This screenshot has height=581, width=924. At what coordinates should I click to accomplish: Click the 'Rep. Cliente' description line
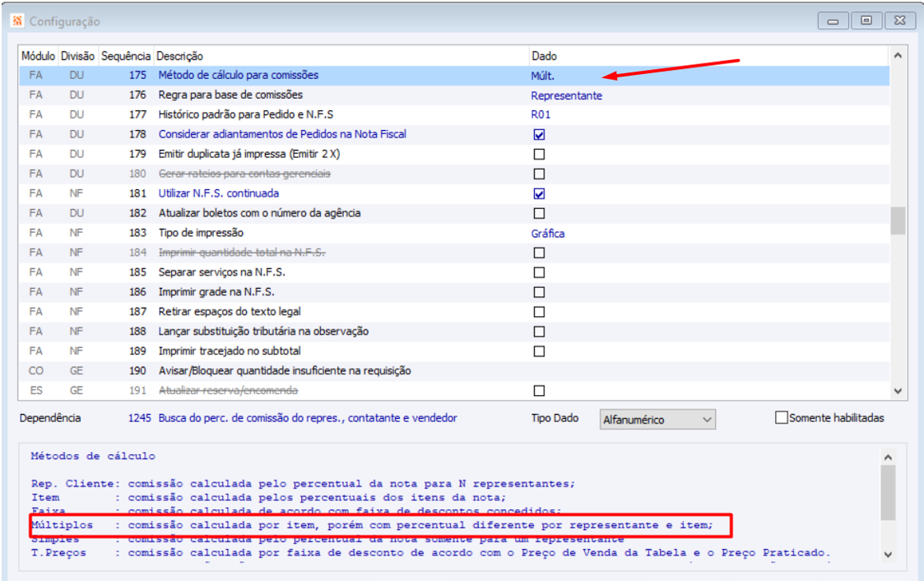tap(303, 484)
